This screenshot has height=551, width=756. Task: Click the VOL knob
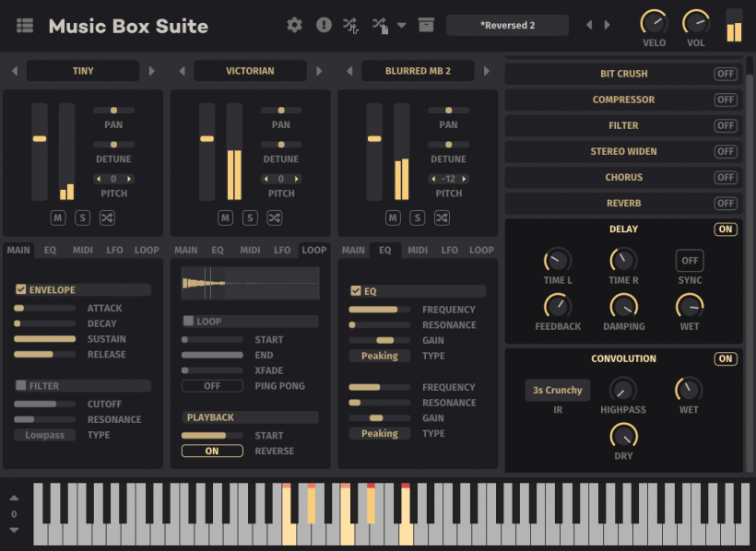tap(696, 22)
